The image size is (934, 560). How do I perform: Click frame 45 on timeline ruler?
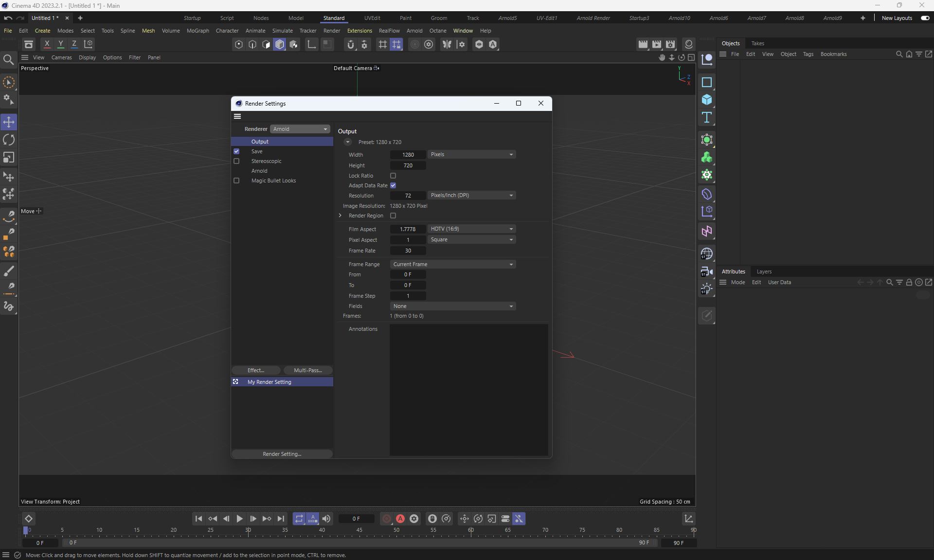(x=359, y=530)
